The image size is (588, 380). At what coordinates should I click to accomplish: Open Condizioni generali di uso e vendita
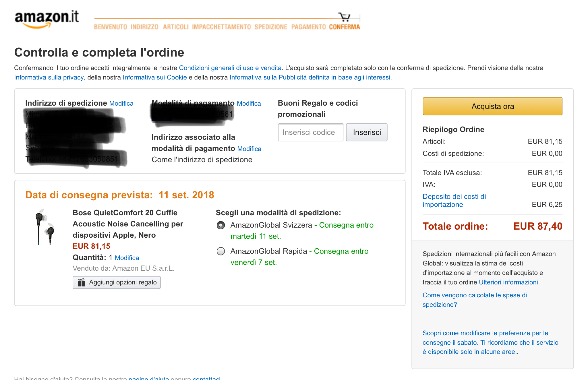click(x=230, y=68)
